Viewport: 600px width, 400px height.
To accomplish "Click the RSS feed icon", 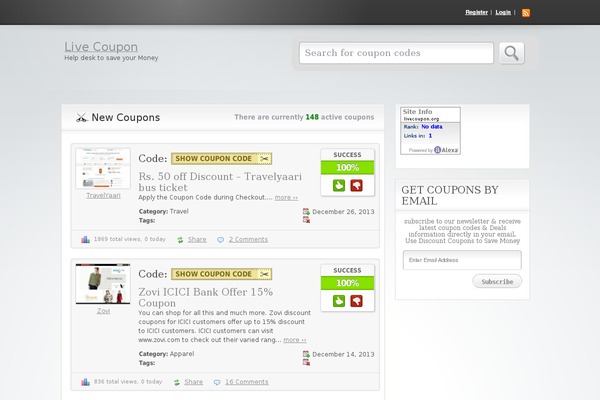I will (526, 13).
